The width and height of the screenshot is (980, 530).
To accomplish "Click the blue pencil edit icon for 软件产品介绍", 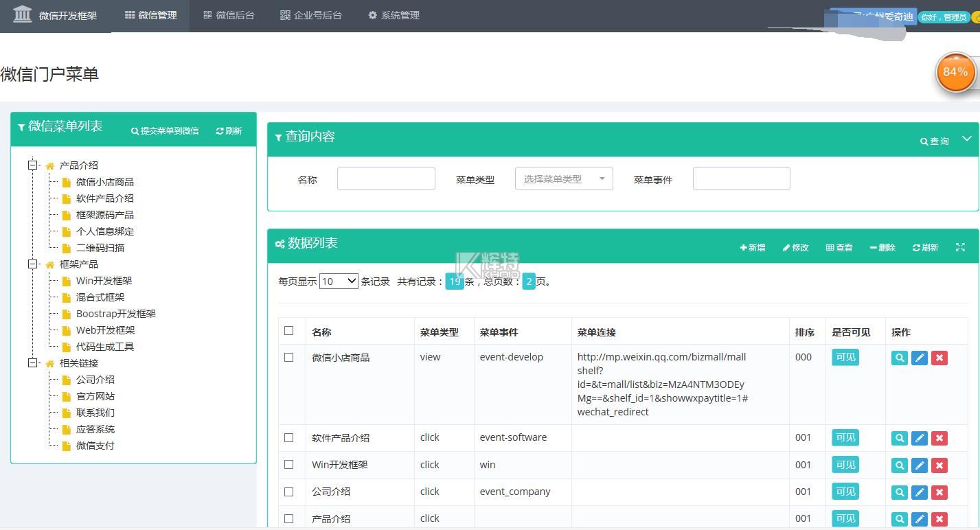I will (x=919, y=438).
